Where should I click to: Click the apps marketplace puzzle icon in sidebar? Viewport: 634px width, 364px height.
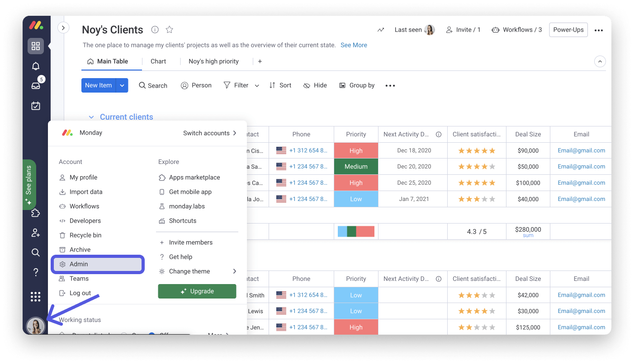click(x=35, y=212)
